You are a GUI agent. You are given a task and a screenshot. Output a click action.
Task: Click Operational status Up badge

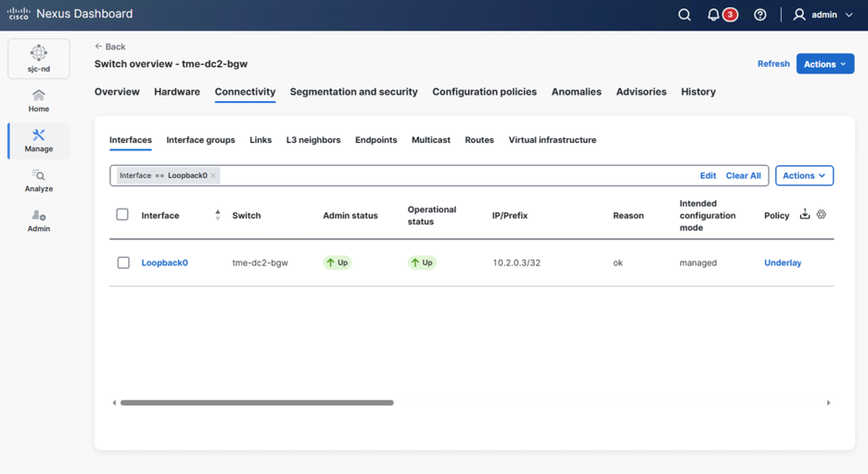[x=422, y=263]
